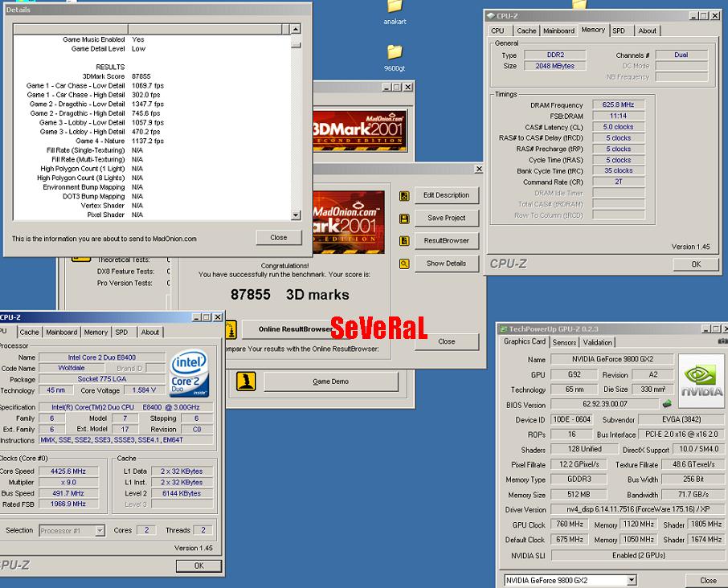The height and width of the screenshot is (588, 728).
Task: Click the 3DMark Score 87855 row
Action: (152, 76)
